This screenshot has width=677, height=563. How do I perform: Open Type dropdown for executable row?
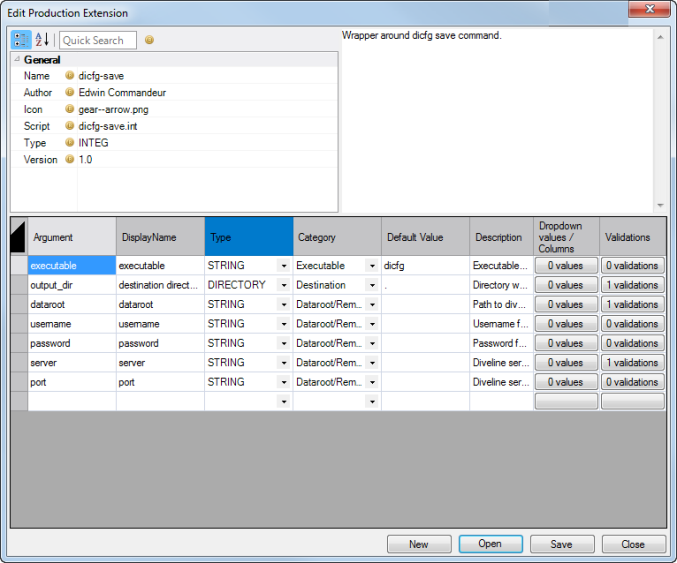pos(284,266)
